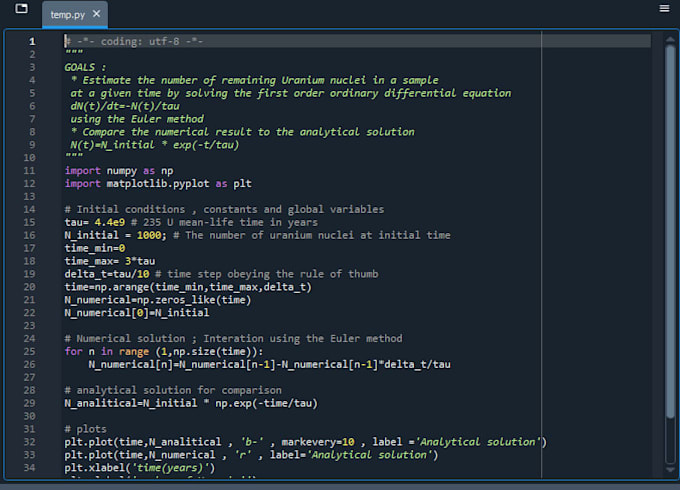The height and width of the screenshot is (490, 680).
Task: Click the 'time_min=0' line
Action: coord(95,248)
